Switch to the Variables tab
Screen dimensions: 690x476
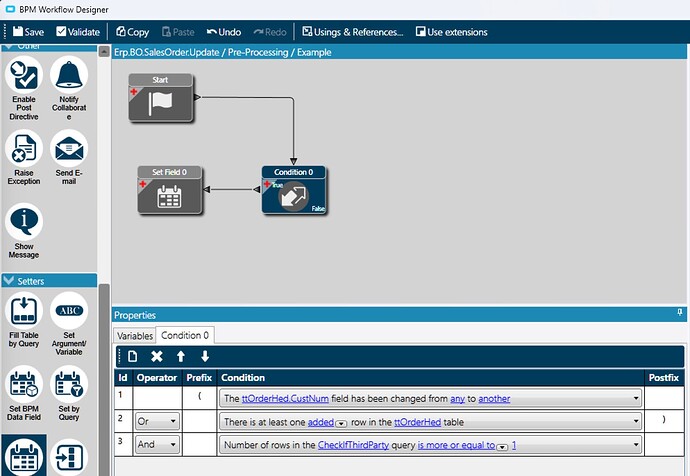(135, 336)
